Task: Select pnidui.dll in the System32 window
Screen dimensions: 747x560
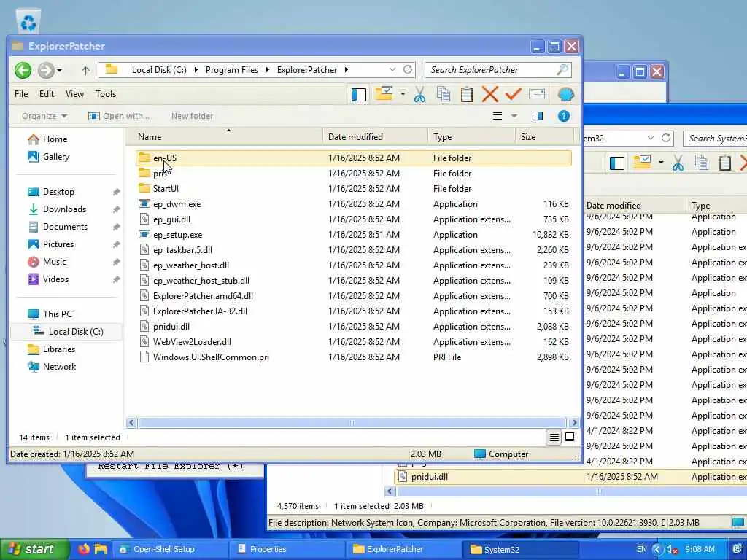Action: (x=570, y=477)
